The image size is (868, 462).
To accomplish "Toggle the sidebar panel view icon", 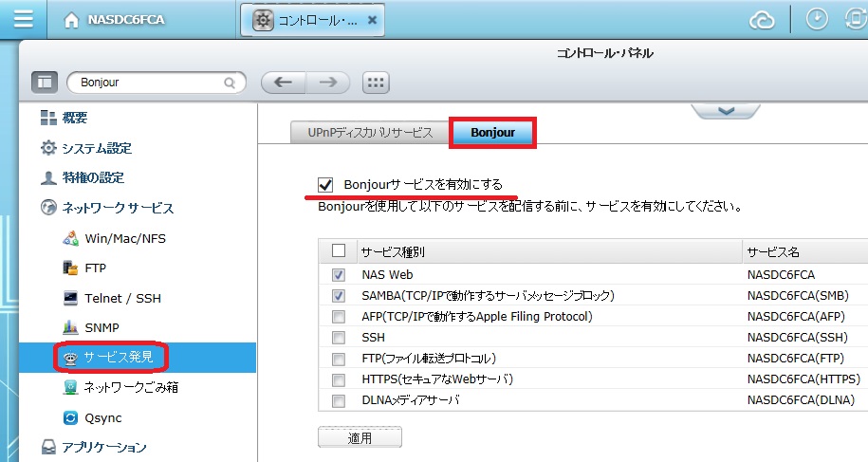I will pyautogui.click(x=45, y=83).
